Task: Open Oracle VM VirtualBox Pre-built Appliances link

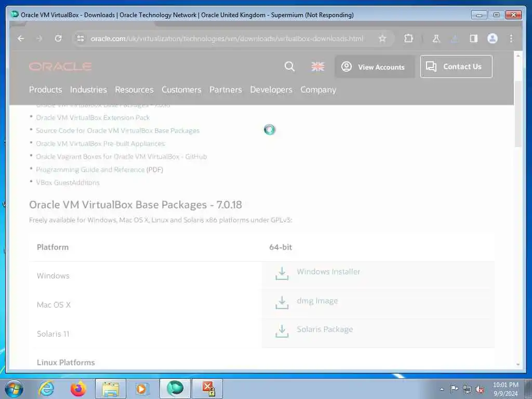Action: point(100,143)
